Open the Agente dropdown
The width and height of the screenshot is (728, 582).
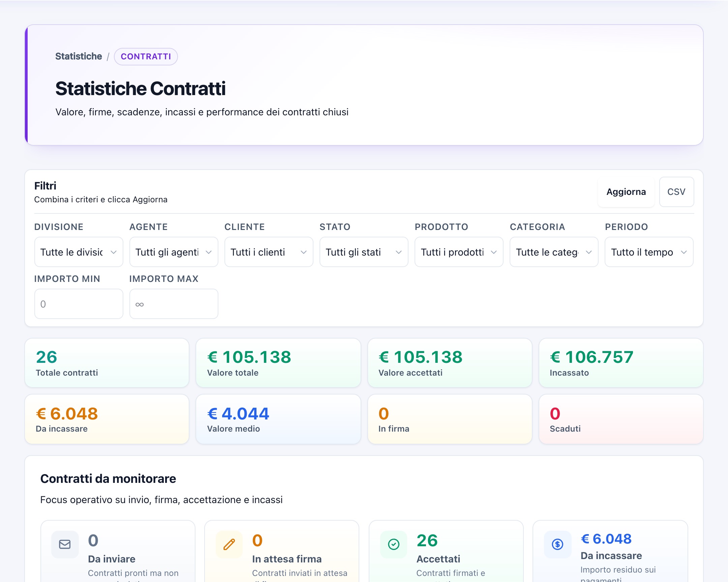174,252
